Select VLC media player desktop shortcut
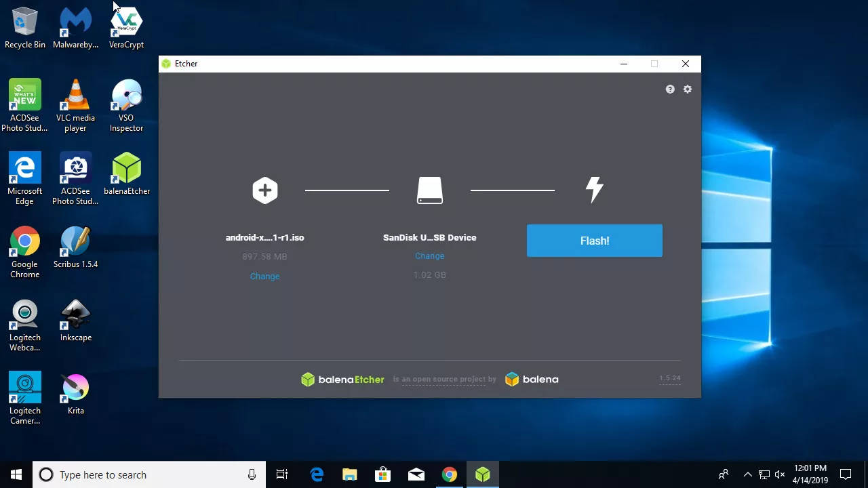 75,106
